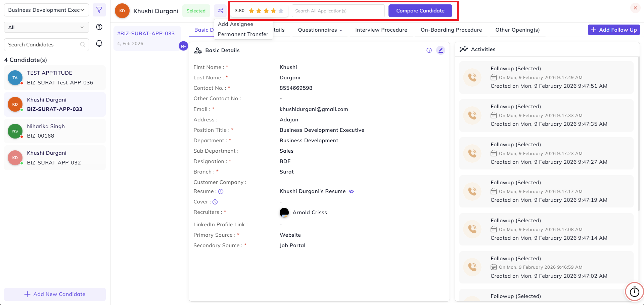Image resolution: width=644 pixels, height=305 pixels.
Task: Click the shuffle transfer icon beside Selected
Action: coord(220,11)
